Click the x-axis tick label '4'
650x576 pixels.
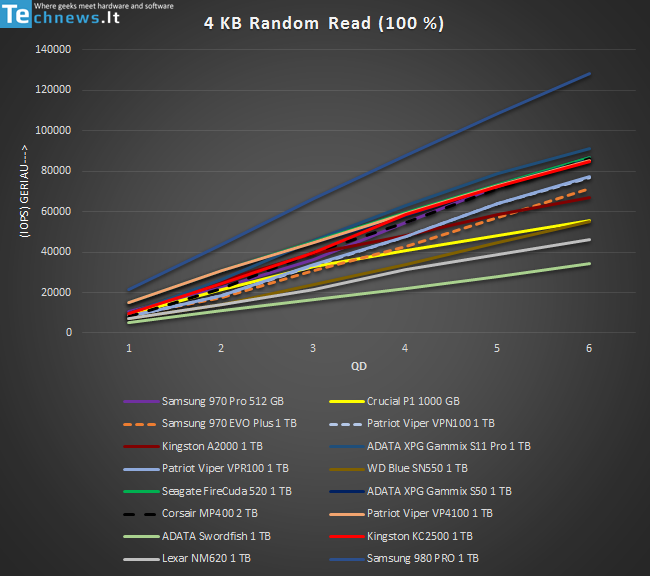pos(405,348)
